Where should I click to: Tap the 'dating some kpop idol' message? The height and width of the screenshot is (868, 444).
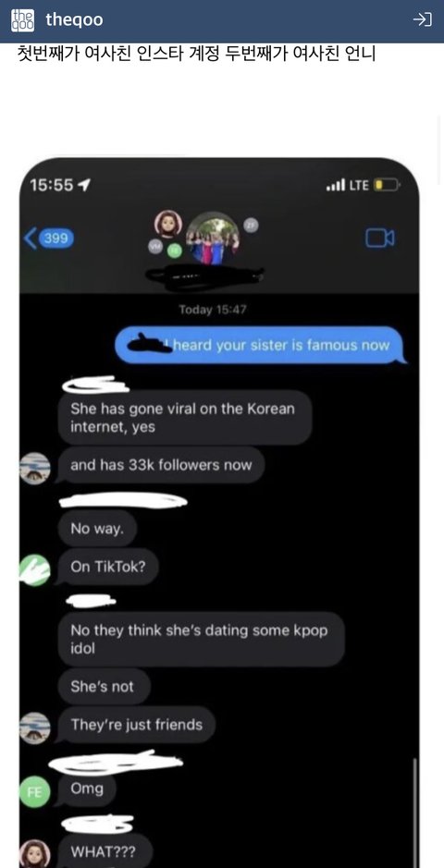coord(201,639)
